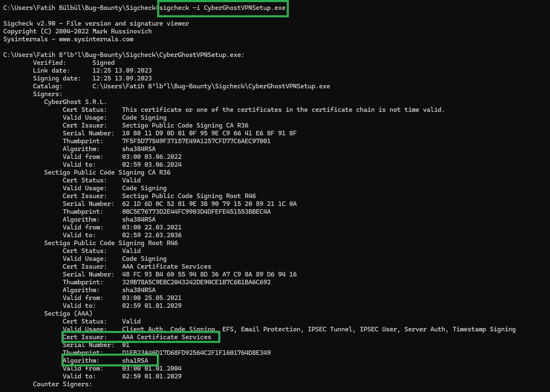Image resolution: width=550 pixels, height=392 pixels.
Task: Click the 'Valid to: 02:59 22.03.2036' line
Action: pos(122,235)
